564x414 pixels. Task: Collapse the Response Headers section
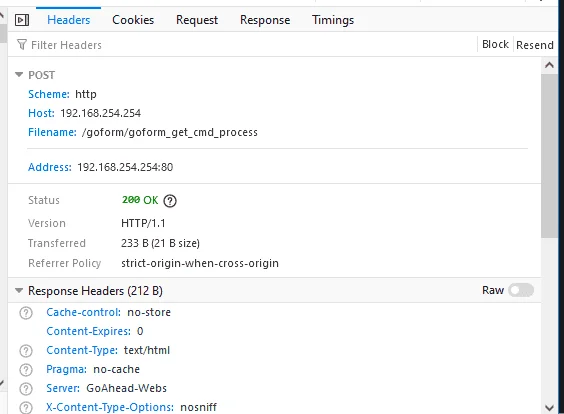tap(19, 290)
